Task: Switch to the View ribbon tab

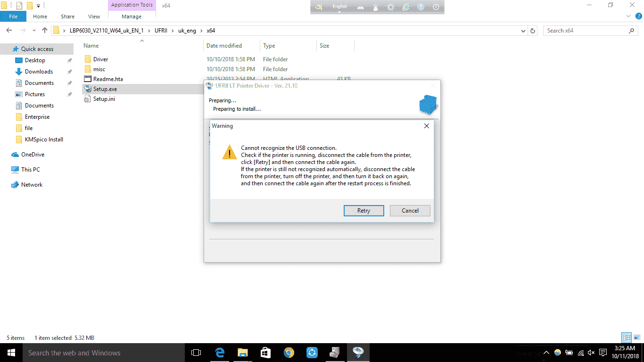Action: coord(94,16)
